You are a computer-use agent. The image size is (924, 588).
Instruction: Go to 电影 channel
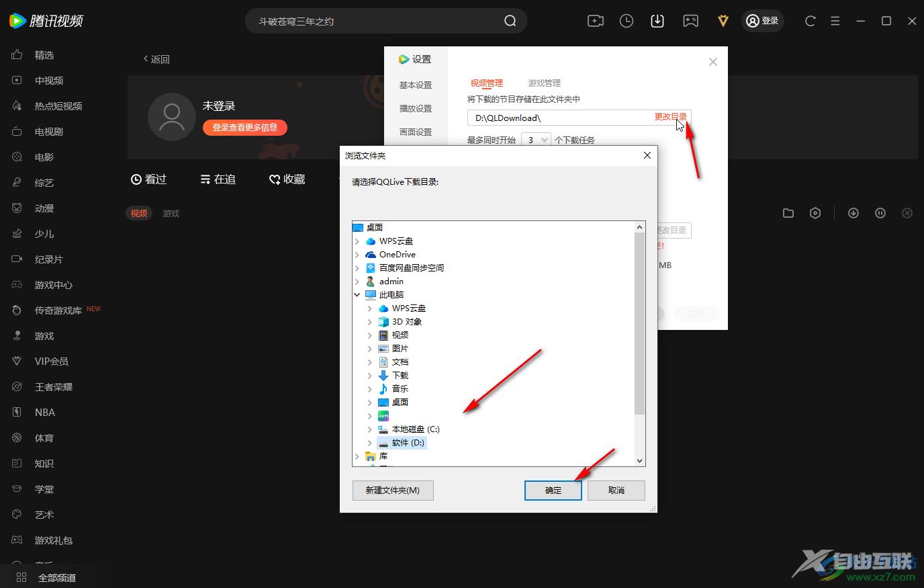44,157
